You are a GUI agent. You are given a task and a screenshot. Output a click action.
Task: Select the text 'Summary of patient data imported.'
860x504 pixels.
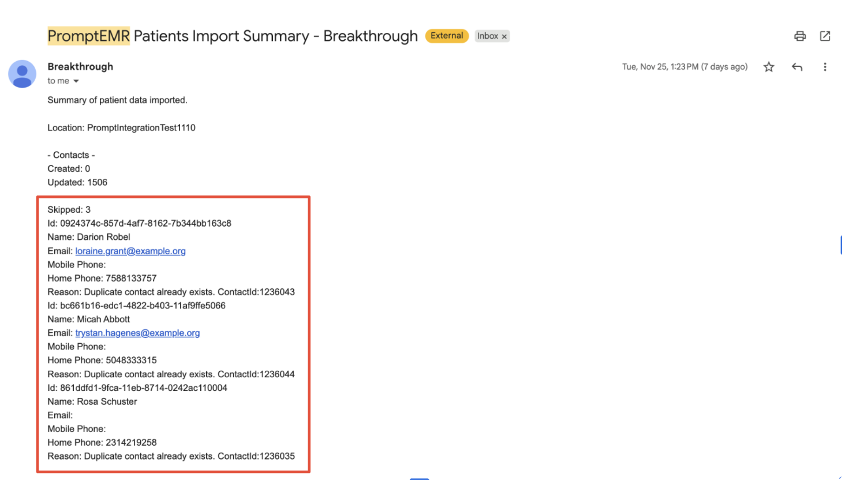point(117,100)
